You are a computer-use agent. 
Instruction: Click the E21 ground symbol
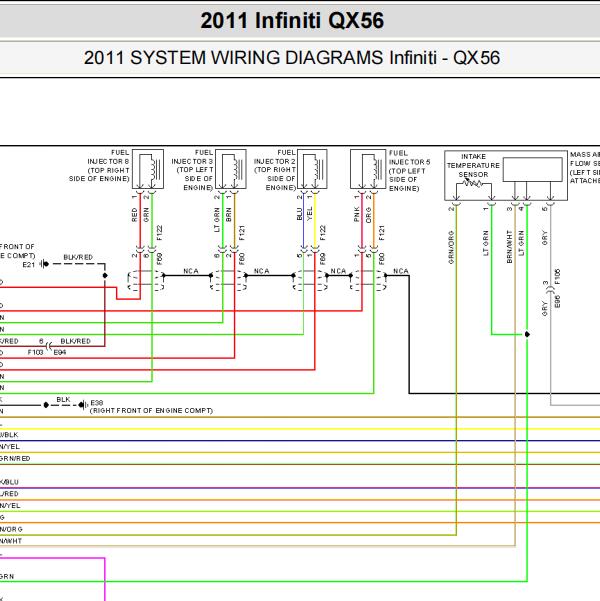pos(44,264)
